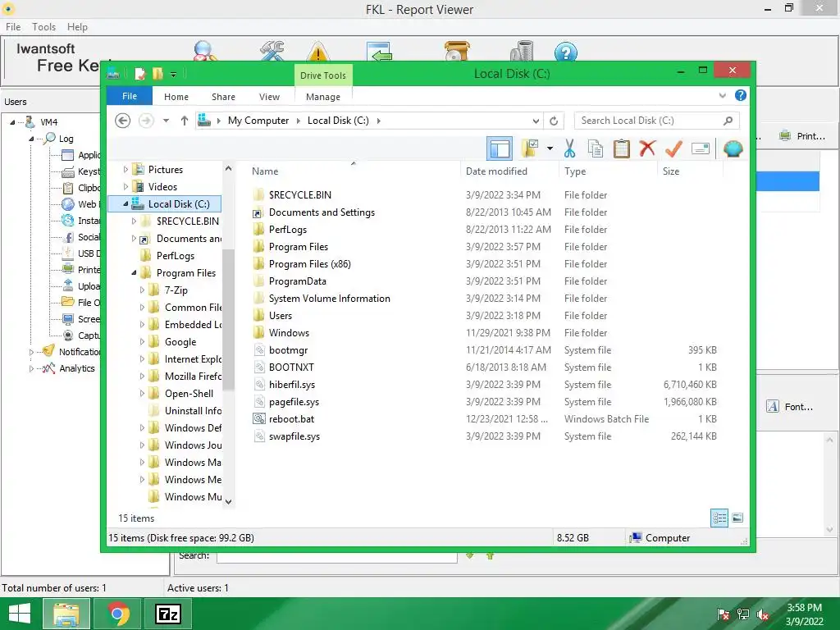Select the reboot.bat file

[291, 419]
